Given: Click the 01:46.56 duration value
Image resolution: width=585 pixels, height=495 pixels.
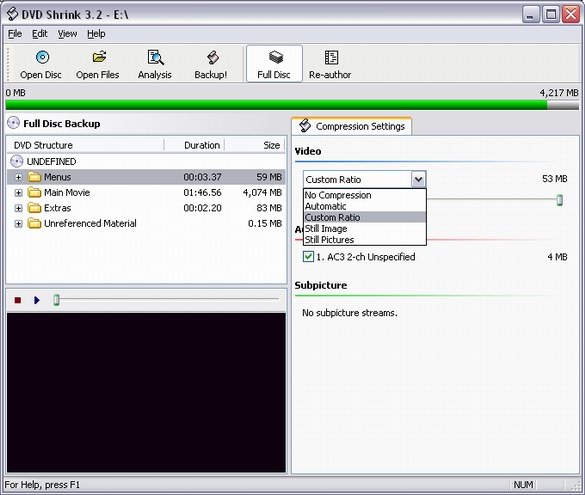Looking at the screenshot, I should 202,192.
